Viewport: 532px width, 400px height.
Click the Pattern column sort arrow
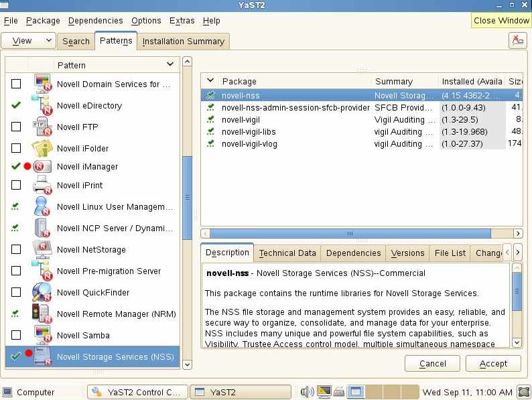point(170,64)
